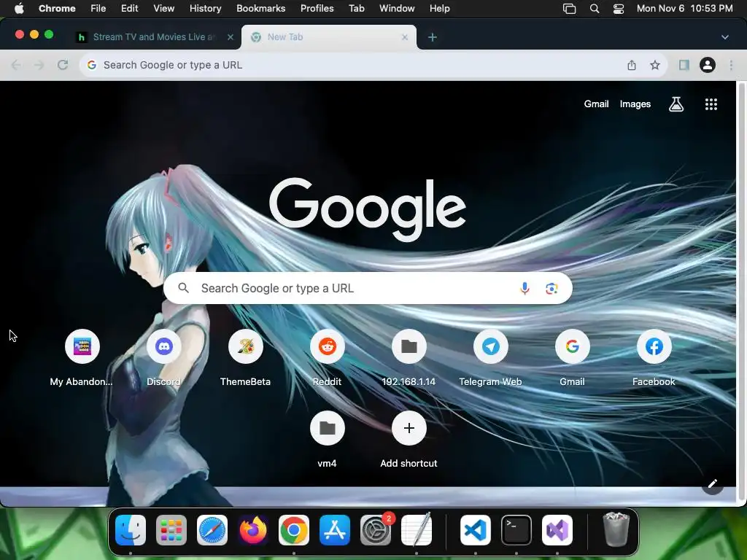Screen dimensions: 747x560
Task: Open the Chrome profile avatar menu
Action: coord(708,65)
